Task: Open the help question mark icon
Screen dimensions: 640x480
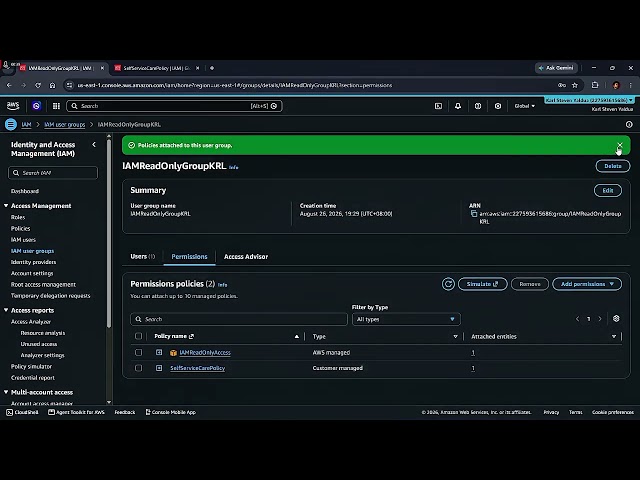Action: point(478,106)
